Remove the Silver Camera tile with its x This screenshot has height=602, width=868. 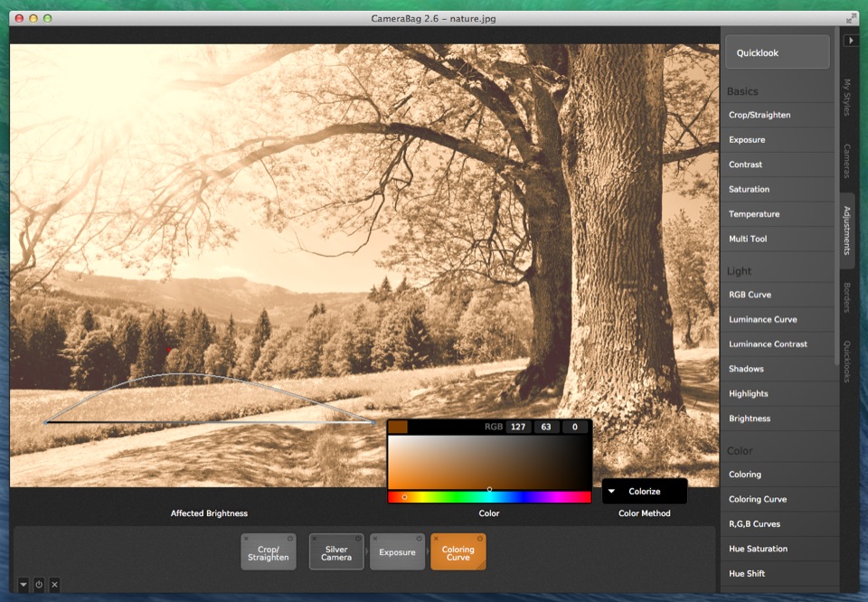pos(315,539)
